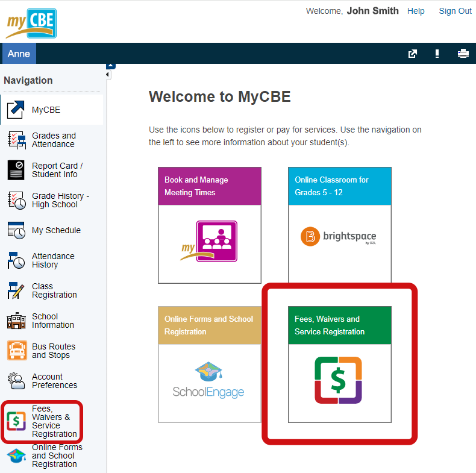Image resolution: width=476 pixels, height=473 pixels.
Task: Open the Help link
Action: 416,11
